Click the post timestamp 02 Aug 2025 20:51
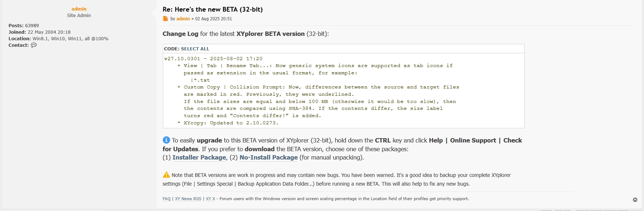The width and height of the screenshot is (644, 211). pos(213,19)
